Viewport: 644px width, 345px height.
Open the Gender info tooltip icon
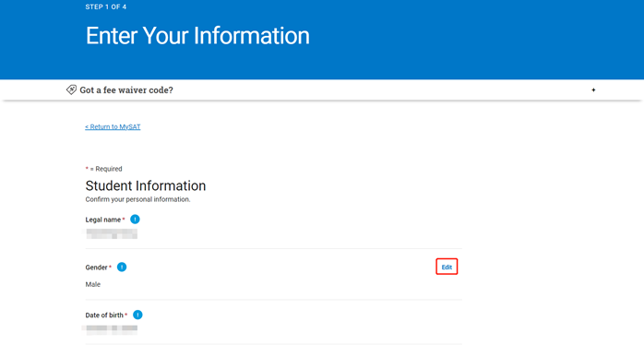[122, 267]
